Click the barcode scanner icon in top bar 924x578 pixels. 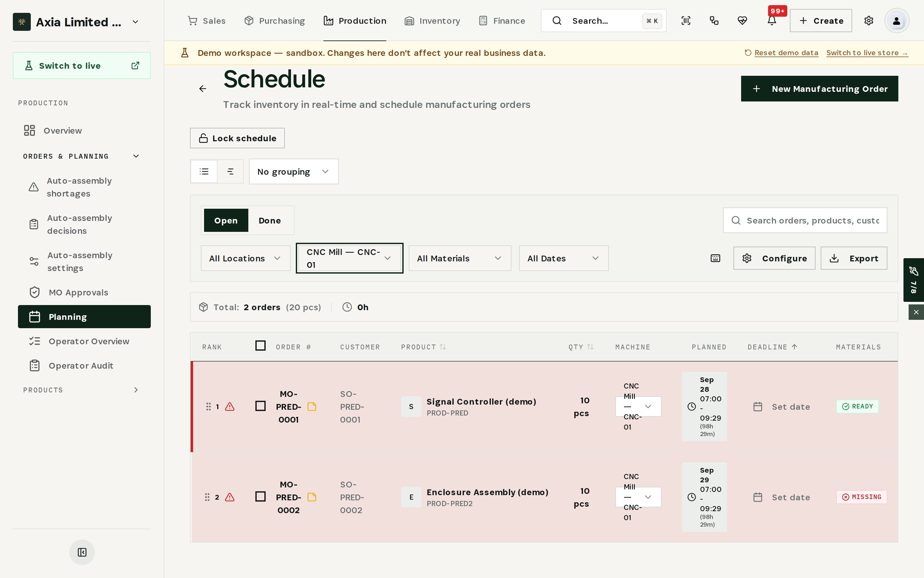pos(686,21)
